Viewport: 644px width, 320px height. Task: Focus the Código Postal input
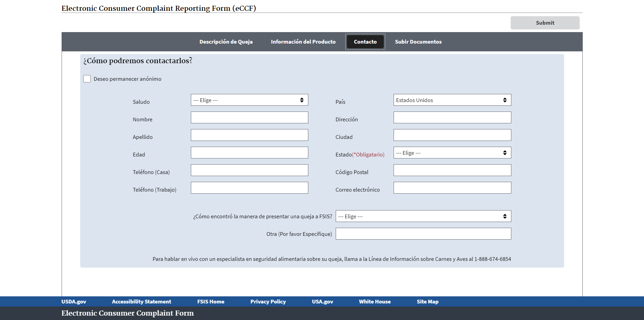click(452, 170)
